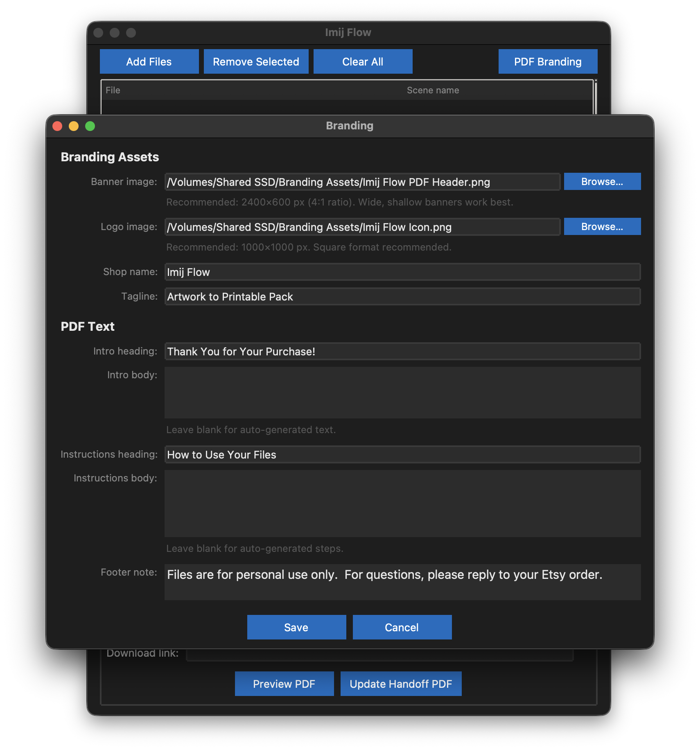The height and width of the screenshot is (750, 700).
Task: Click Update Handoff PDF
Action: (x=400, y=683)
